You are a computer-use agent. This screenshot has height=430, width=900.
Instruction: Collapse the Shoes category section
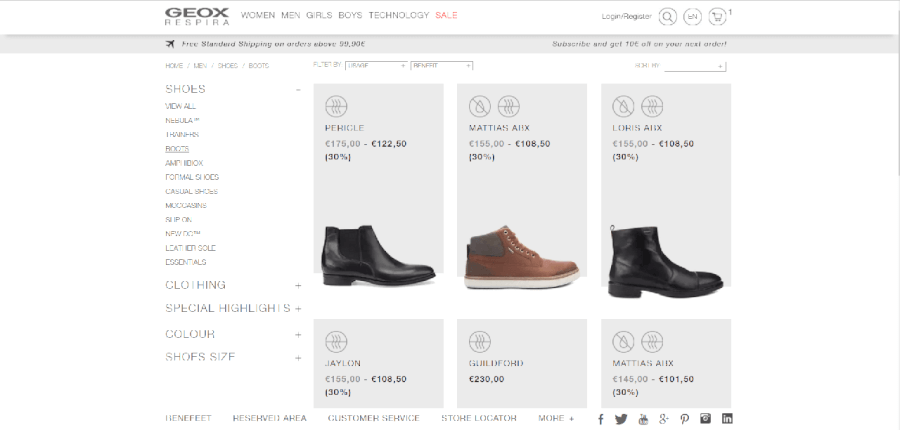298,89
